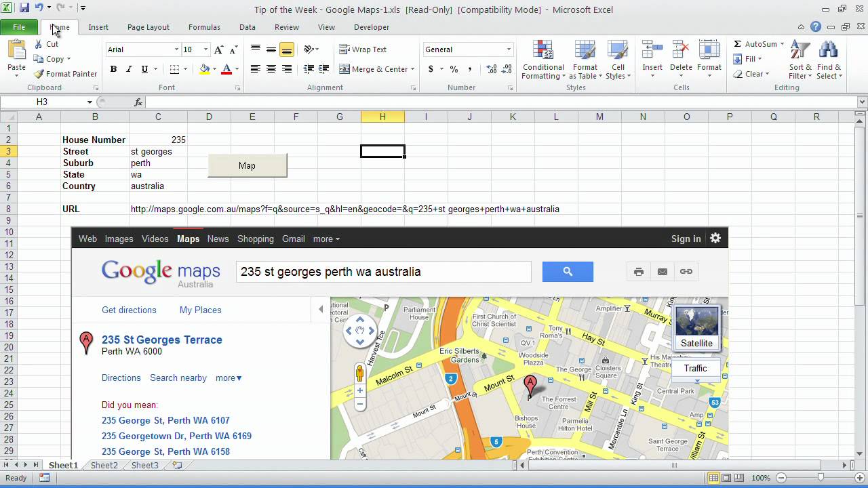Increase font size with Grow Font icon
Screen dimensions: 868x488
coord(218,49)
